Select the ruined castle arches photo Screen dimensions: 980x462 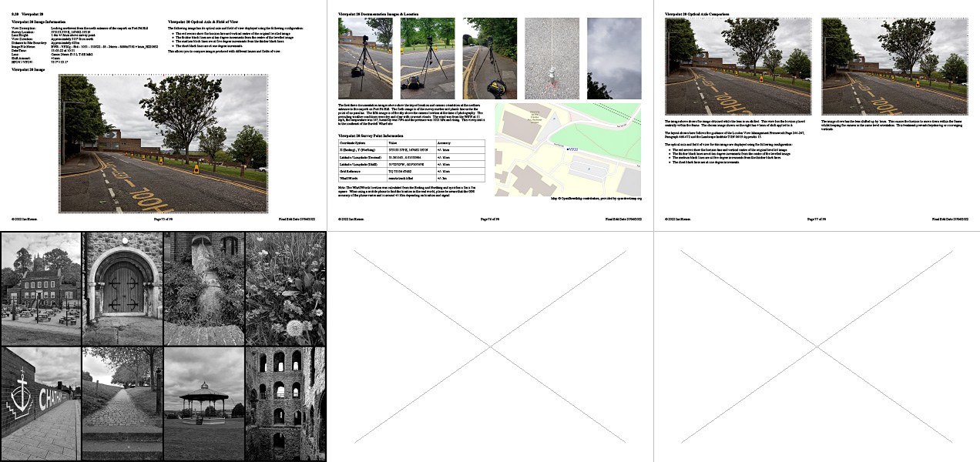click(285, 403)
